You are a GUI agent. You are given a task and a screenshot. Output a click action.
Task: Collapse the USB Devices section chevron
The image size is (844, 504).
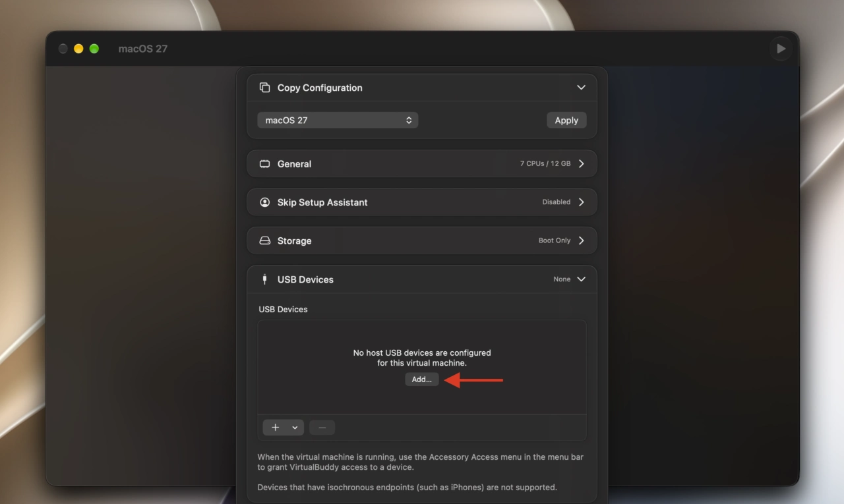tap(581, 279)
